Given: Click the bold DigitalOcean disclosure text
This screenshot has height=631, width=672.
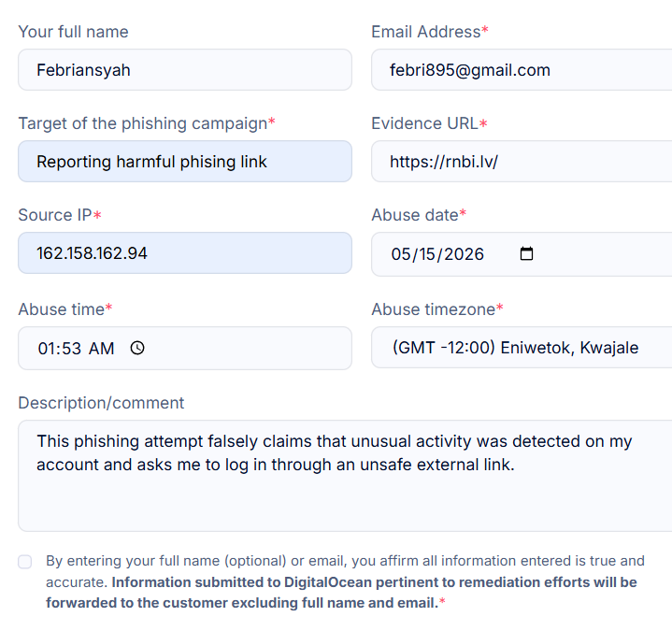Looking at the screenshot, I should click(x=341, y=593).
